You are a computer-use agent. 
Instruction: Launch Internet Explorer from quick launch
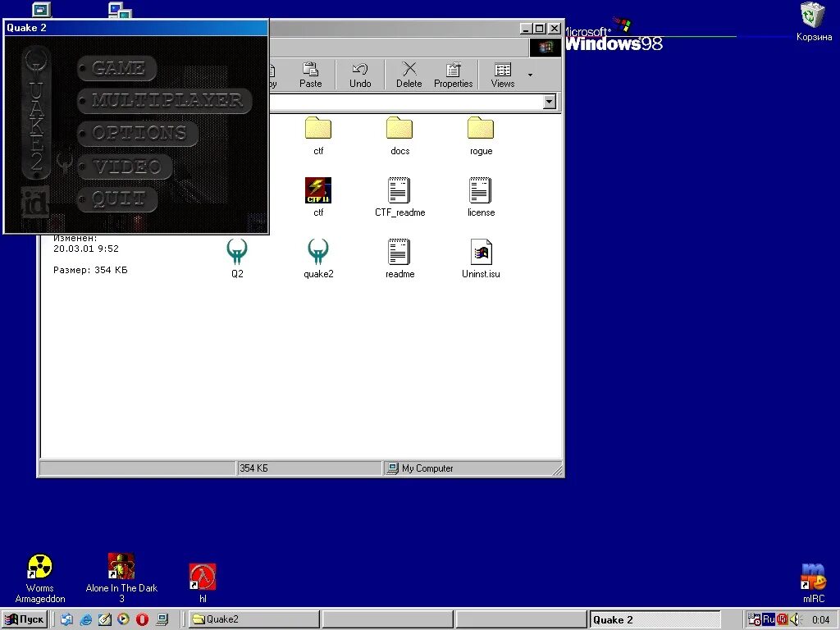click(x=85, y=620)
